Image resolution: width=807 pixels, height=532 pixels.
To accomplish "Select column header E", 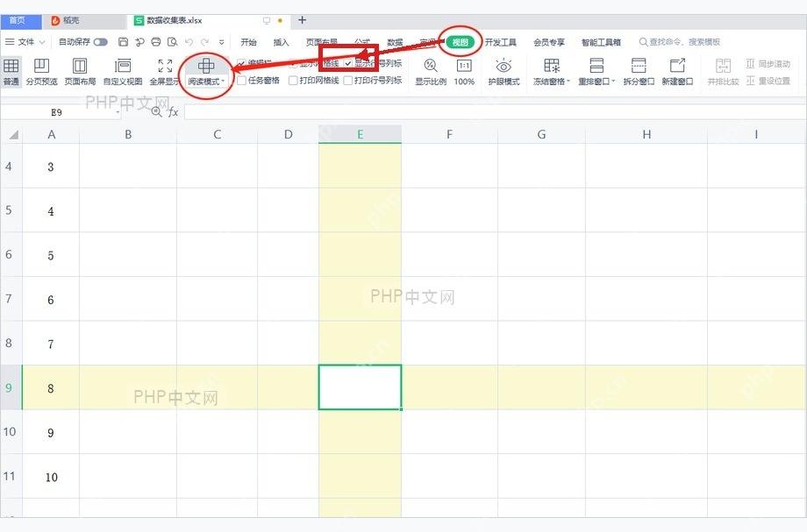I will [361, 134].
